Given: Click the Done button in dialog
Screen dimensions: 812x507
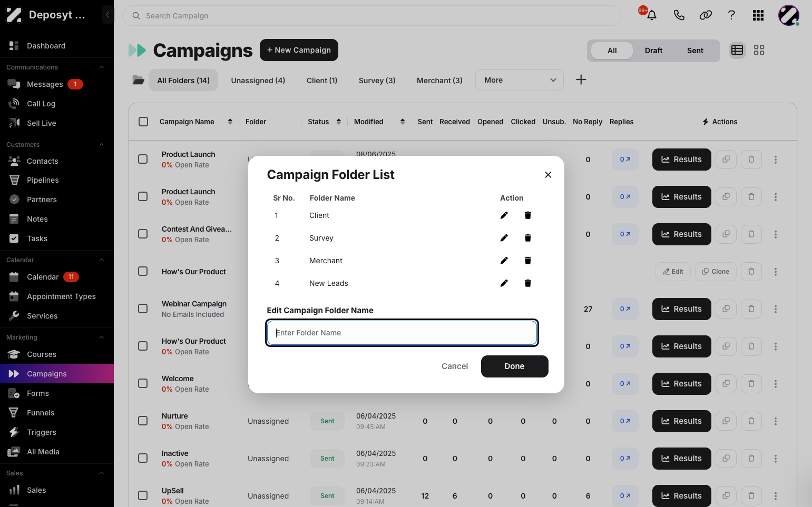Looking at the screenshot, I should (x=514, y=366).
